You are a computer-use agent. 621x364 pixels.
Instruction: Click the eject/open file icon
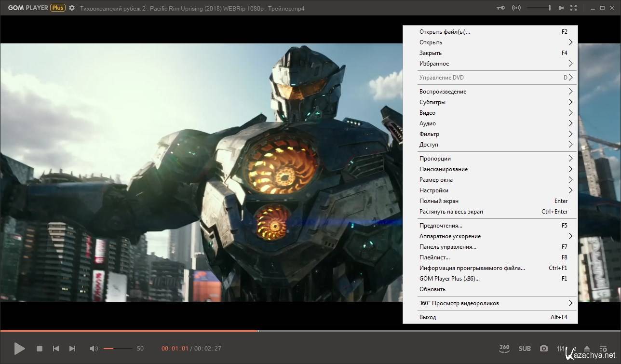(x=587, y=349)
